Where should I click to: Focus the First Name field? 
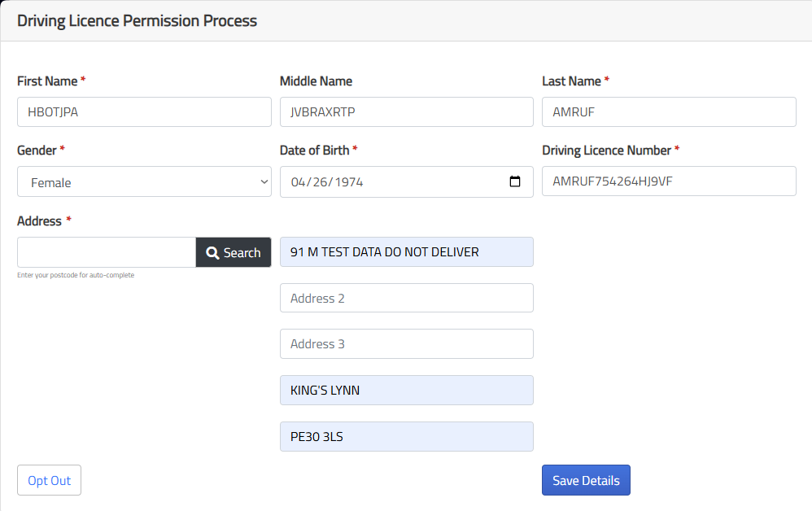[144, 112]
